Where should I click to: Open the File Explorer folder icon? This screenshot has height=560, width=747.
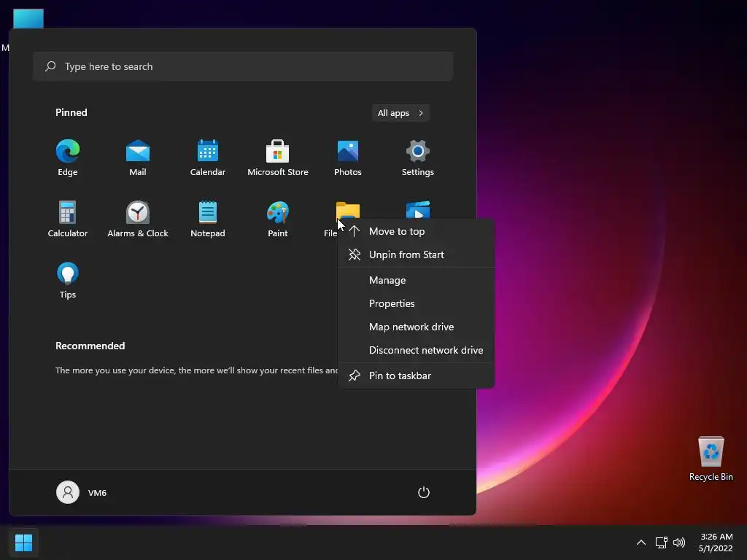(x=348, y=209)
